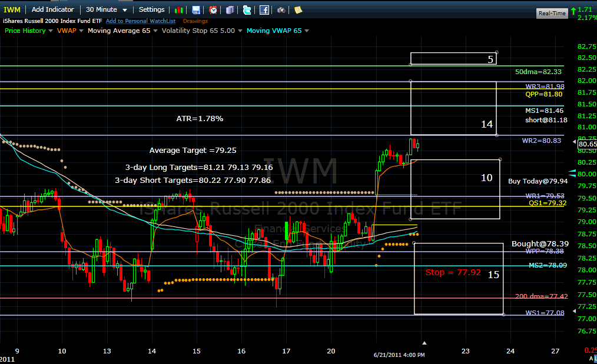Click the MS2=78.09 level label
Image resolution: width=597 pixels, height=364 pixels.
548,265
